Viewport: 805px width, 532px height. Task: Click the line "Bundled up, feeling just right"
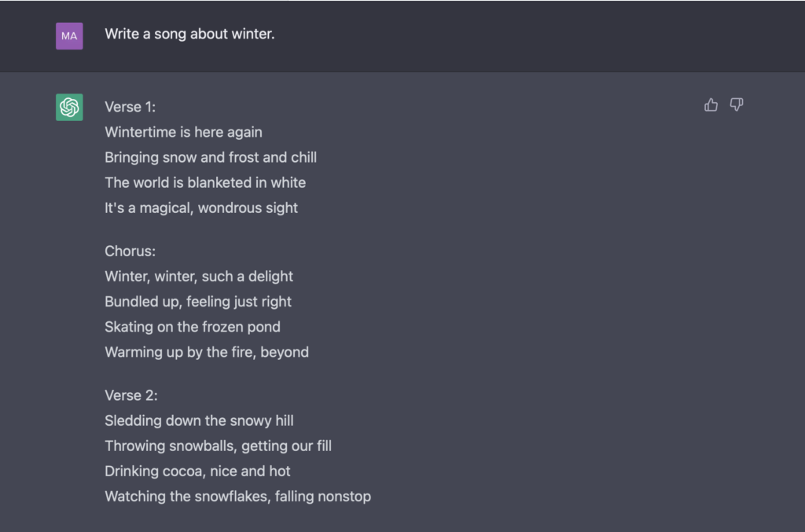click(198, 302)
